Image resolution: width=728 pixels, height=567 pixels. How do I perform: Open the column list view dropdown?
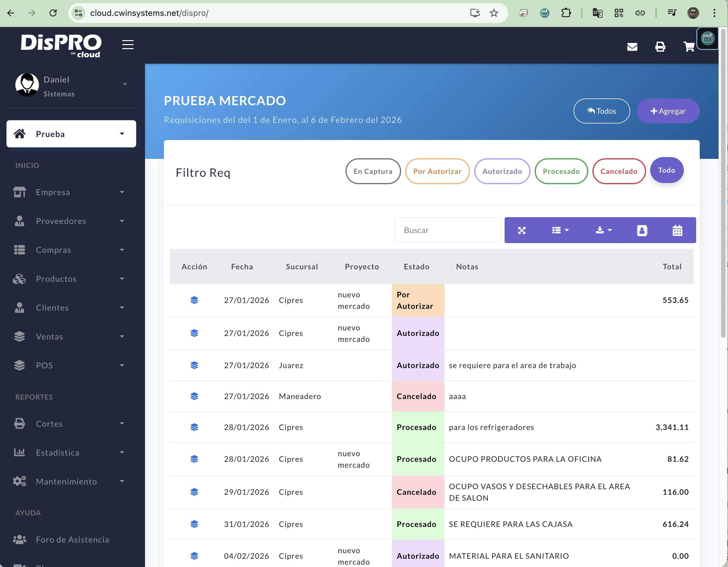click(x=560, y=230)
